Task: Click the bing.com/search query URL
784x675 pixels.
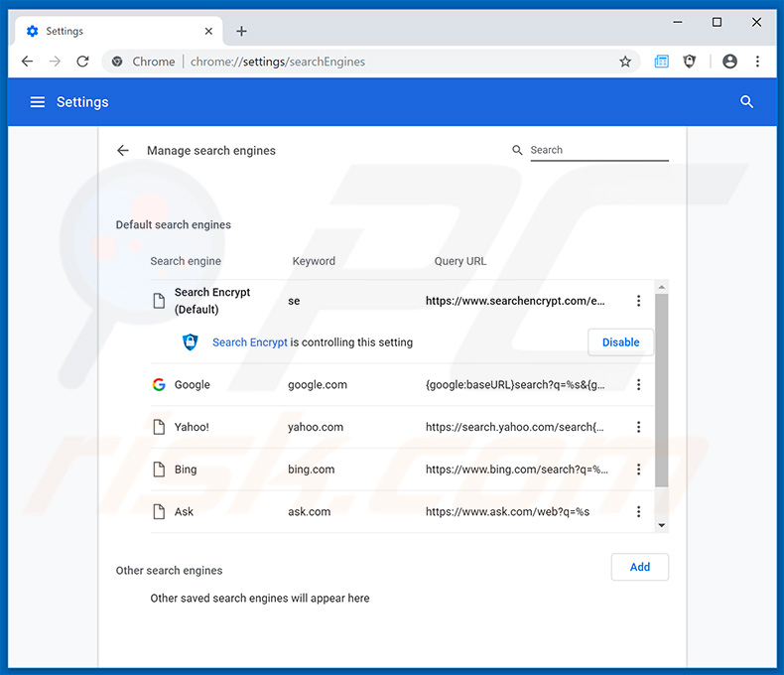Action: (516, 469)
